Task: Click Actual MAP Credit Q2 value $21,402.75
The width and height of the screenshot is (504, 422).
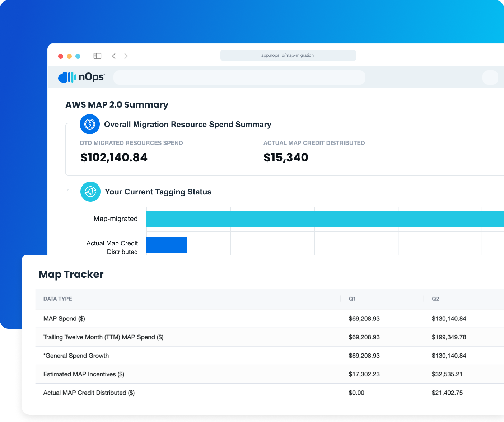Action: point(447,393)
